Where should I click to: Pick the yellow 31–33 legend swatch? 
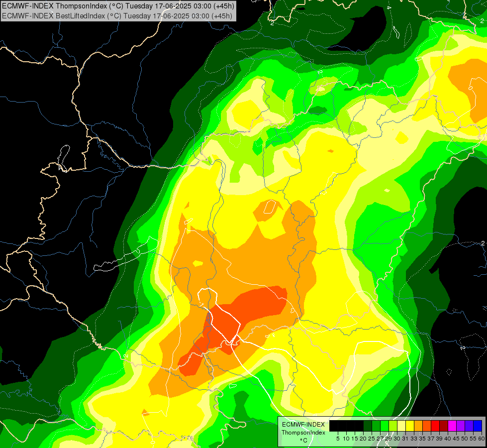click(x=410, y=426)
